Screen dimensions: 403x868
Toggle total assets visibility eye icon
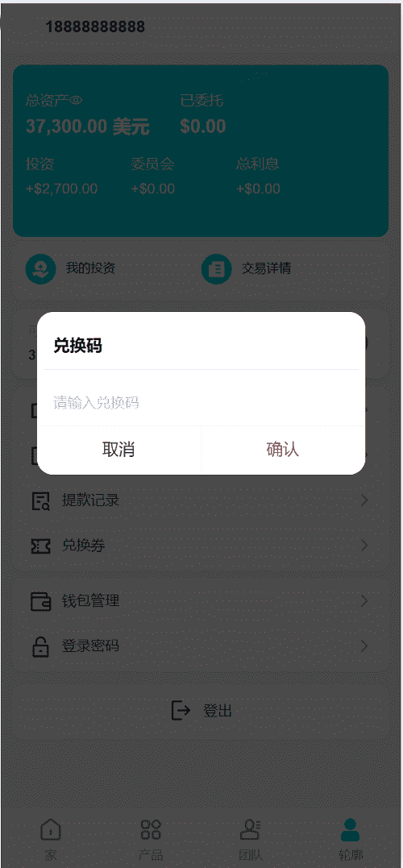(77, 101)
